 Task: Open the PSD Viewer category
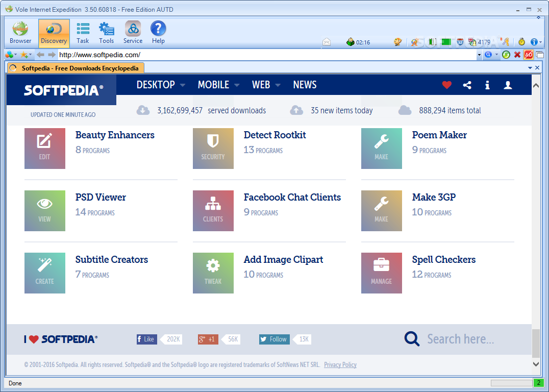(101, 197)
